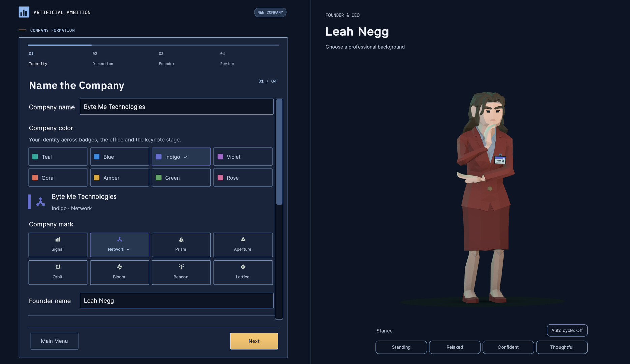Go to step 03 Founder
This screenshot has height=364, width=630.
pos(167,59)
